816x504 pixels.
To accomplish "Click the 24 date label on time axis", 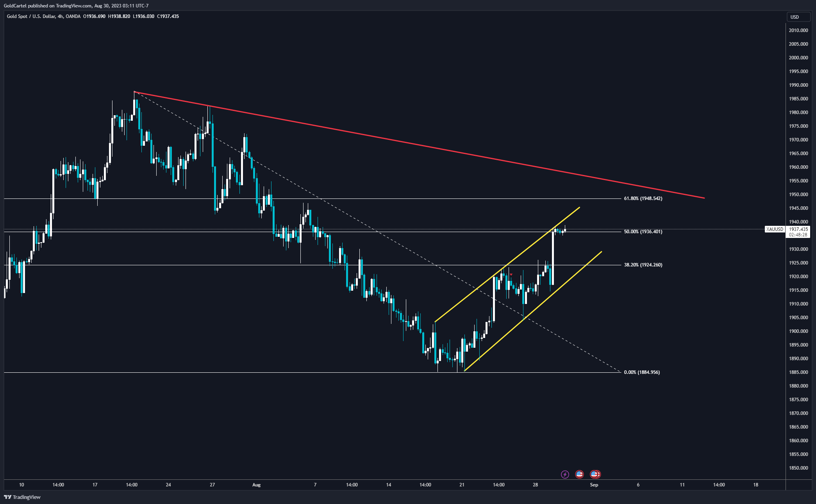I will [x=168, y=485].
